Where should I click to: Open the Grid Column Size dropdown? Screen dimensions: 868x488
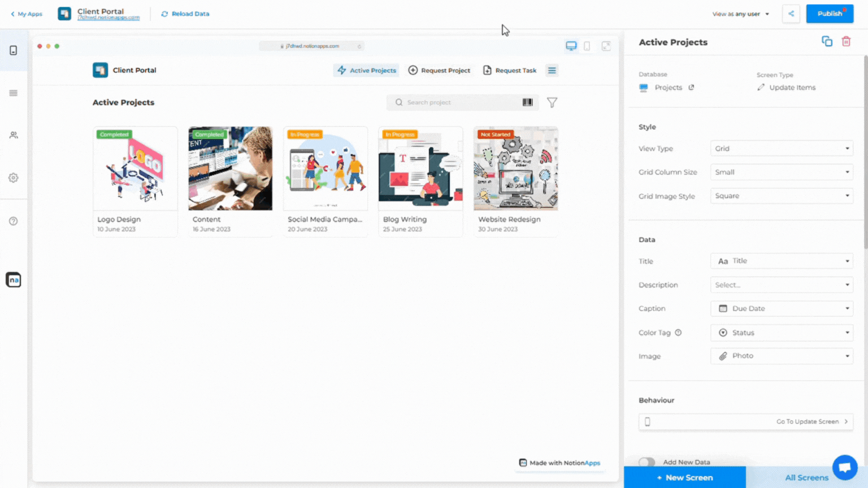(782, 172)
